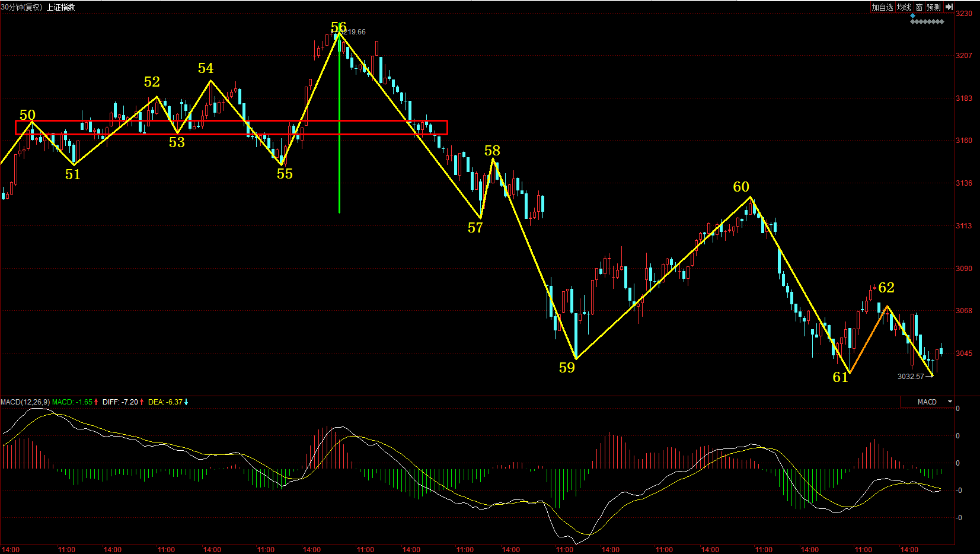The width and height of the screenshot is (980, 554).
Task: Click the red arrow beside DIFF value
Action: pyautogui.click(x=142, y=402)
